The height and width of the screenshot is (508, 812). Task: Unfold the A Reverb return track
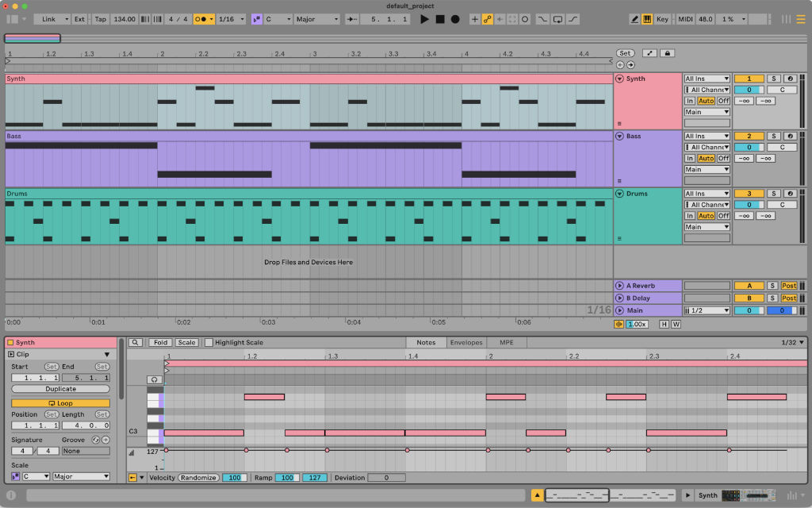point(619,286)
